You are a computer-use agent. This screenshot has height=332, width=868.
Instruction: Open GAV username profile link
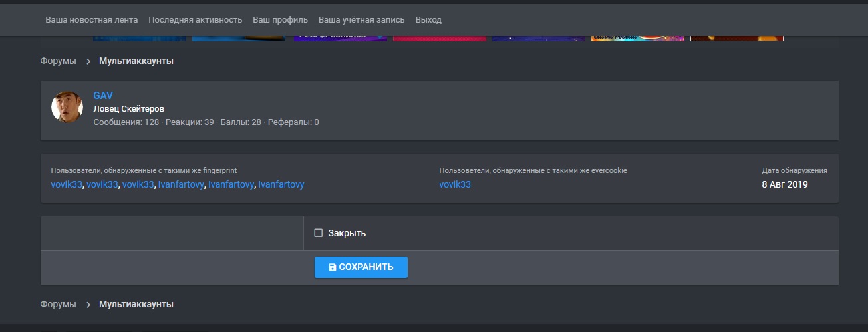103,96
